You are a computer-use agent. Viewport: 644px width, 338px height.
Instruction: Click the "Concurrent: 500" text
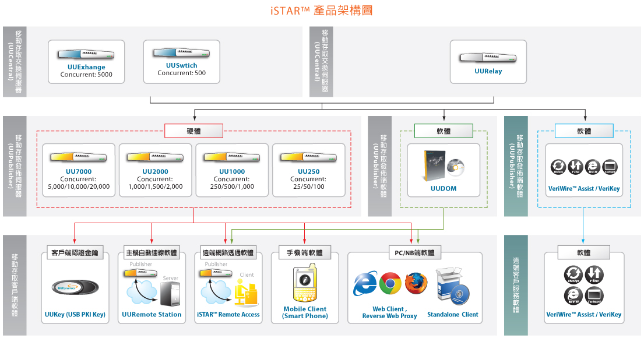(181, 73)
